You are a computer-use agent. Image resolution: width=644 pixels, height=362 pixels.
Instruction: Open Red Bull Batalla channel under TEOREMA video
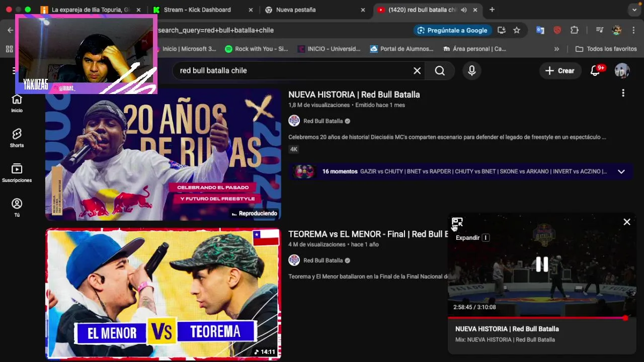tap(323, 260)
